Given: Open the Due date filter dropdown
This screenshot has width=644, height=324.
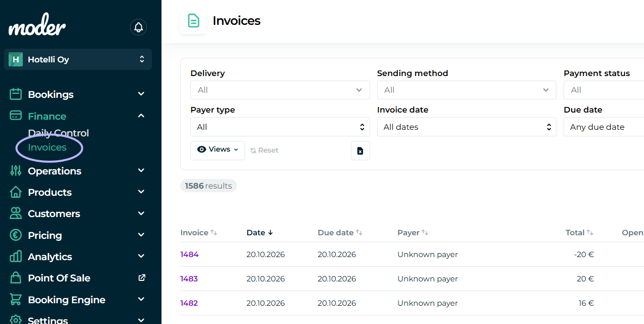Looking at the screenshot, I should pos(603,127).
